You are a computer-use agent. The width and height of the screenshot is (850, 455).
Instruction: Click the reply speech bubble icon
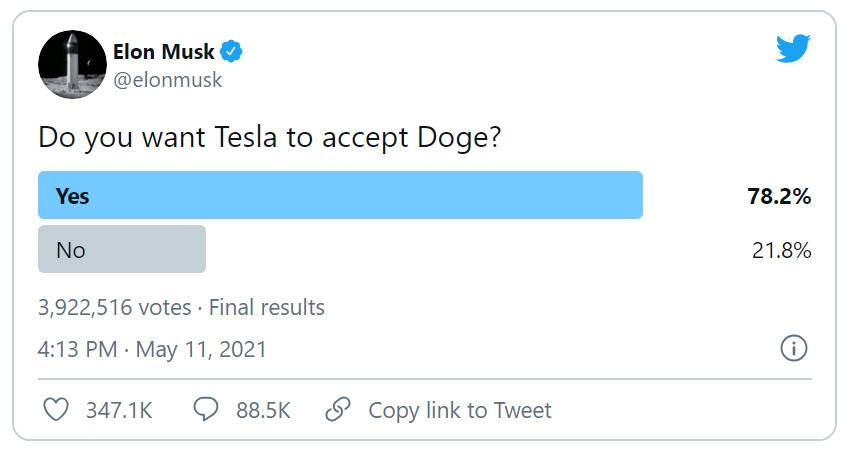[205, 409]
